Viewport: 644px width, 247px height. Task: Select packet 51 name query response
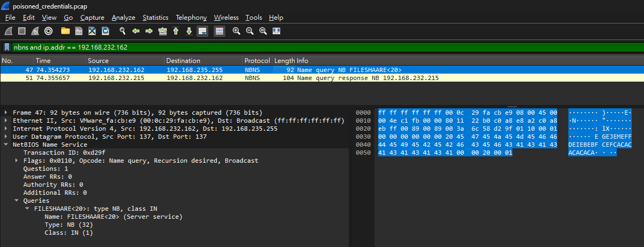pos(322,78)
